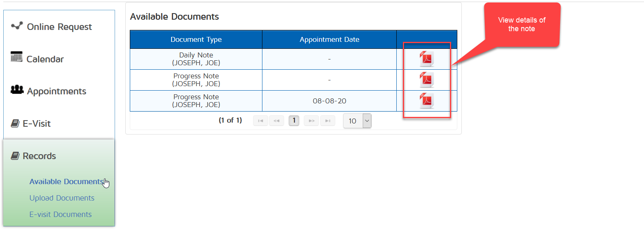
Task: Open PDF for Progress Note dated 08-08-20
Action: point(427,101)
